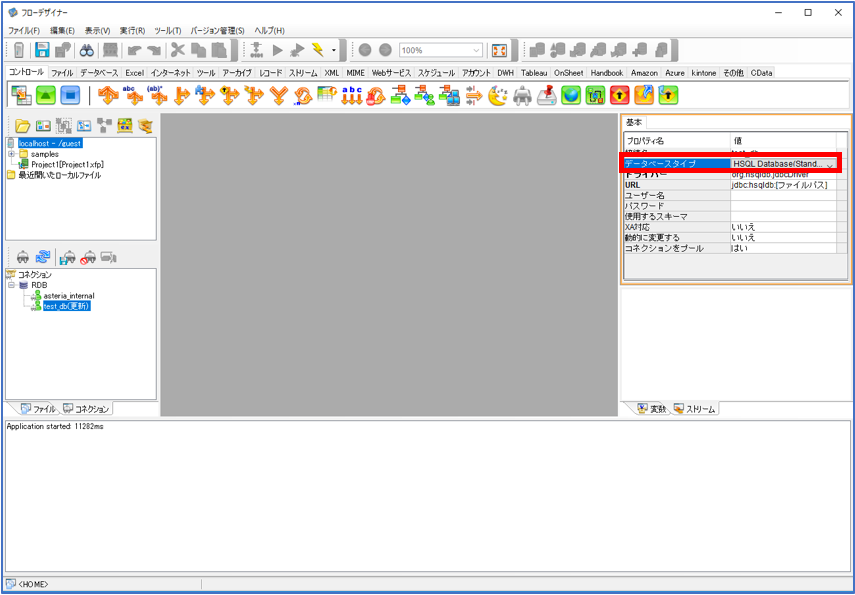Click the (ab)* regex branch icon
This screenshot has width=855, height=595.
pyautogui.click(x=156, y=95)
